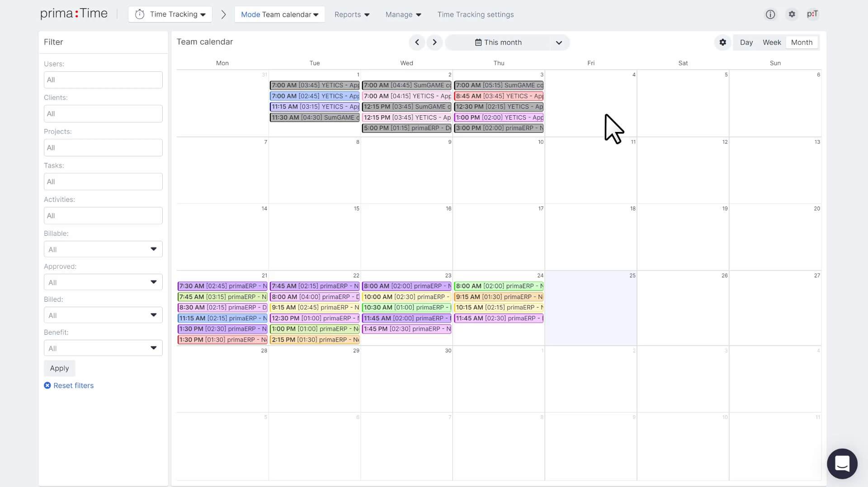
Task: Click the Projects filter field
Action: (103, 148)
